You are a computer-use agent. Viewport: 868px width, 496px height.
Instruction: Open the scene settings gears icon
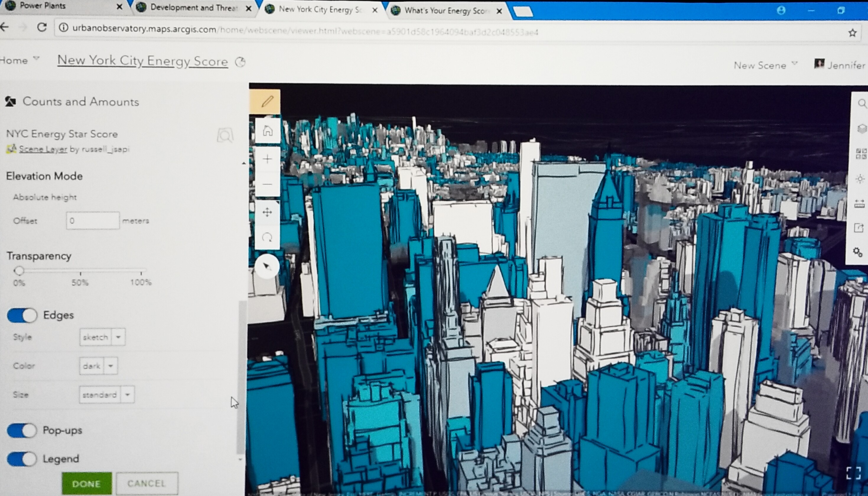858,252
